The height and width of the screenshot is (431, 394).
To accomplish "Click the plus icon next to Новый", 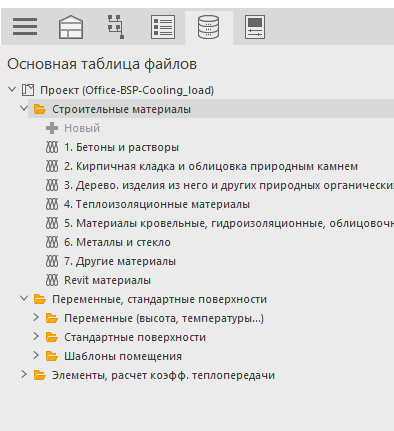I will click(x=52, y=128).
